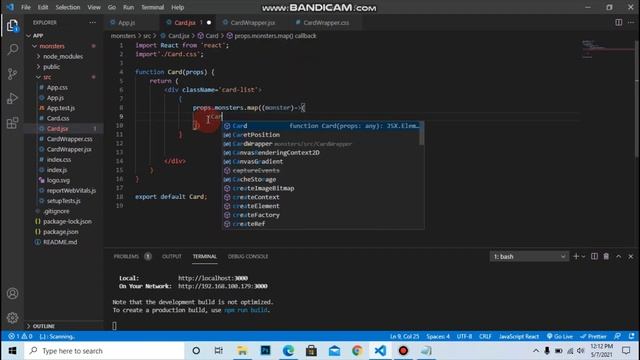Open the Manage gear icon

click(x=12, y=317)
